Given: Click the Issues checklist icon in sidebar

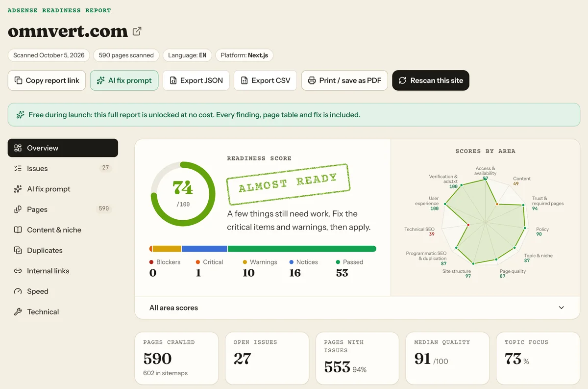Looking at the screenshot, I should coord(18,168).
